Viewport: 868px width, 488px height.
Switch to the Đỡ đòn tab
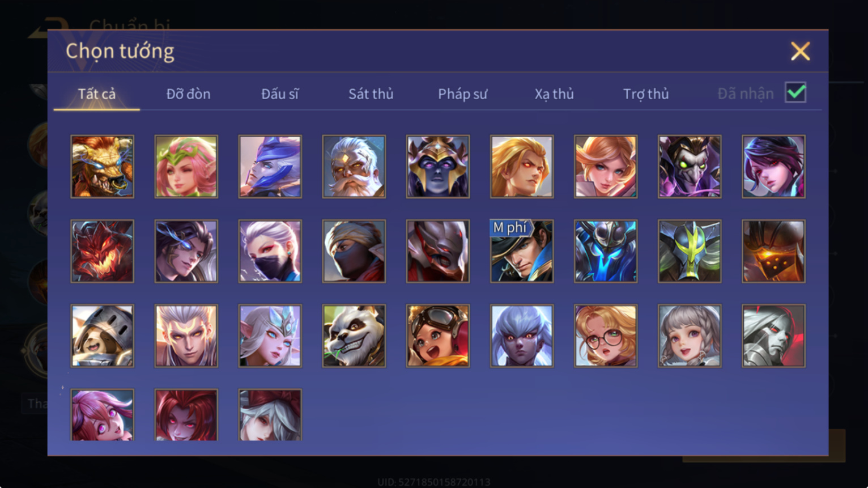tap(188, 94)
